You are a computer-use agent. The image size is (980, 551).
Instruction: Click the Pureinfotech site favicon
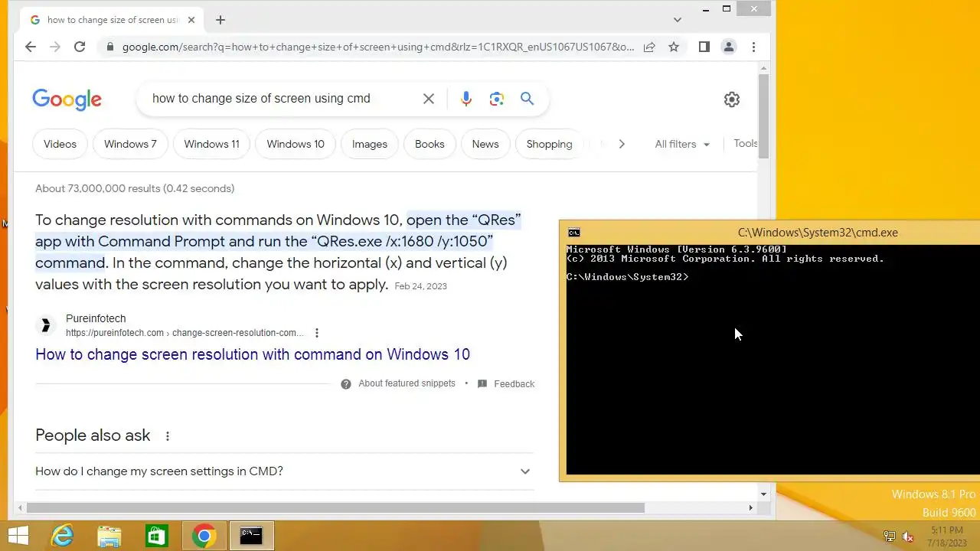pyautogui.click(x=46, y=326)
